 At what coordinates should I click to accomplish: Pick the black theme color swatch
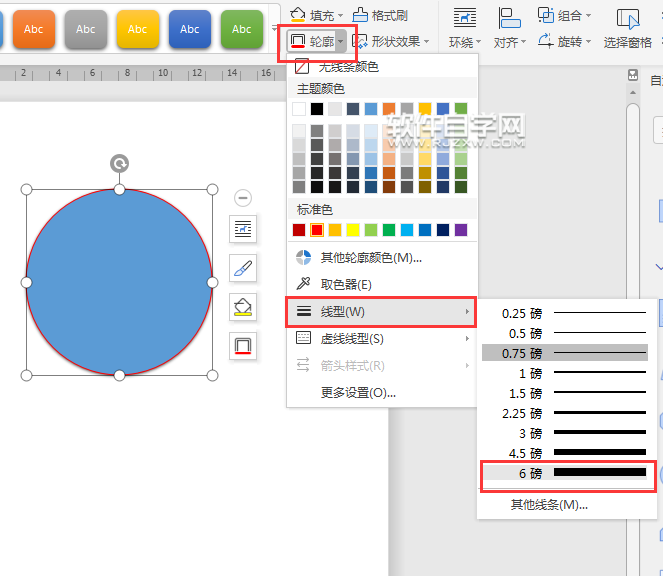(317, 109)
